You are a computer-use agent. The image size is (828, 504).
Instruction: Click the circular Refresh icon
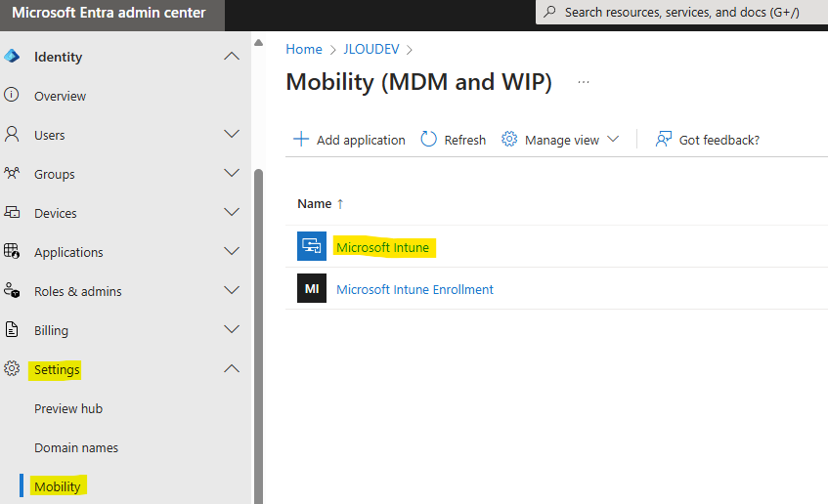(428, 139)
